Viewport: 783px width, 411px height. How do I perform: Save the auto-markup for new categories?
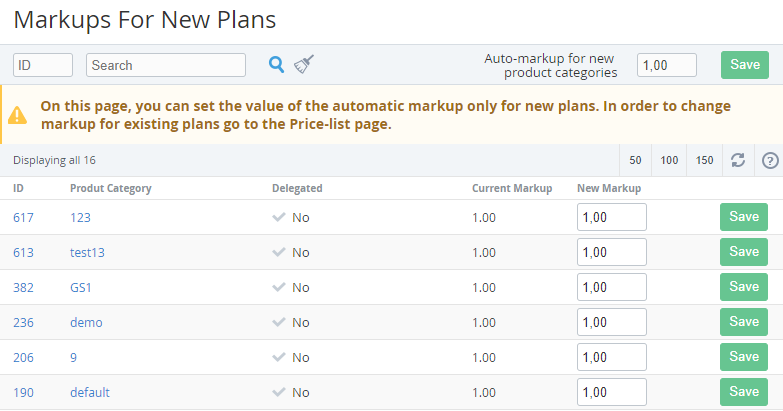click(x=744, y=65)
